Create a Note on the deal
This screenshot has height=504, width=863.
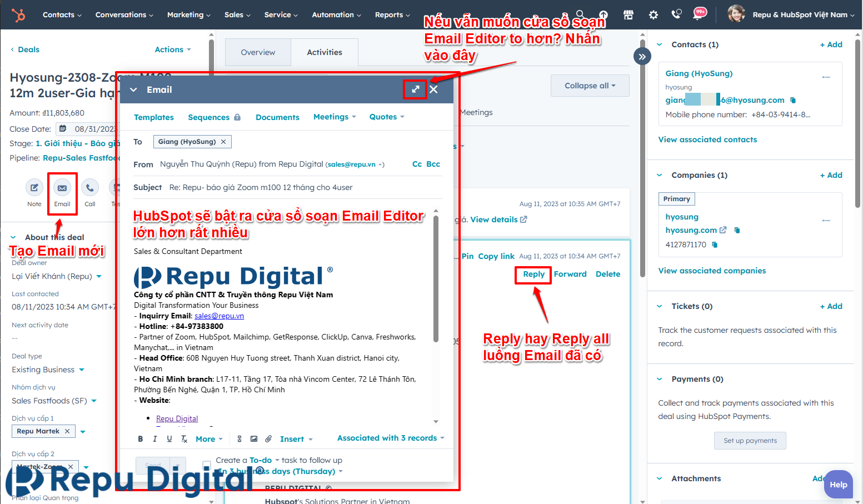(x=34, y=188)
